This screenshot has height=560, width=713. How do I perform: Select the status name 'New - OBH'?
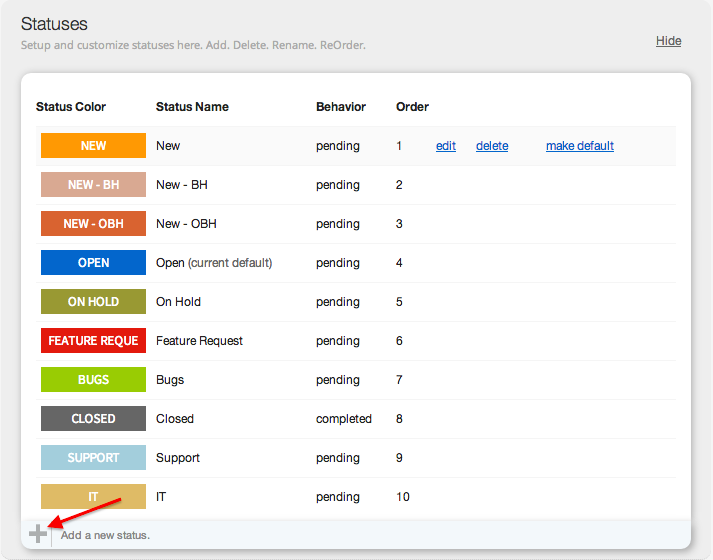[x=186, y=224]
